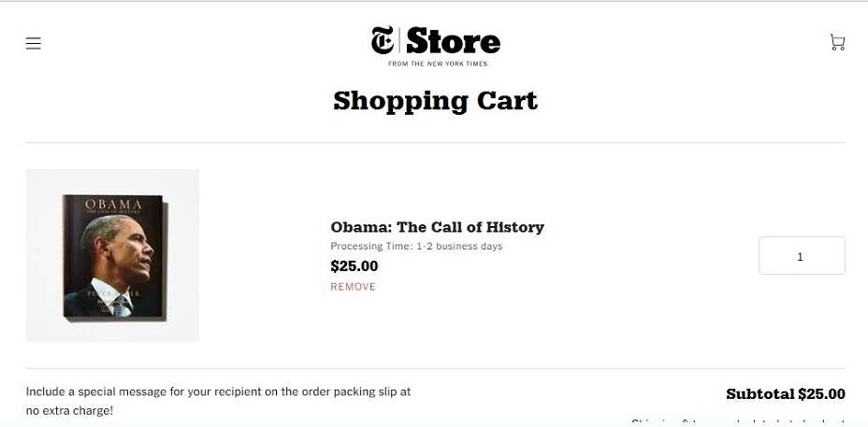Image resolution: width=868 pixels, height=427 pixels.
Task: Open "Obama: The Call of History" product title
Action: (x=438, y=227)
